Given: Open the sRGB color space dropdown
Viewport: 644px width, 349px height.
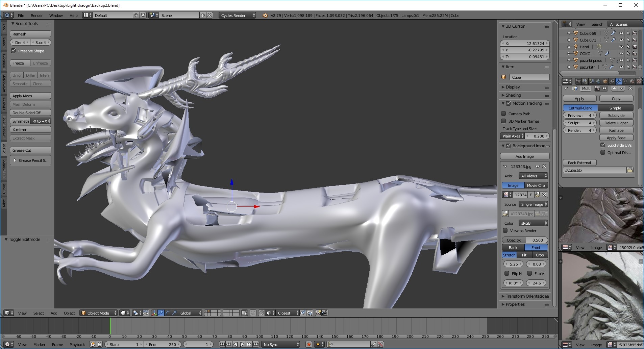Looking at the screenshot, I should coord(533,223).
